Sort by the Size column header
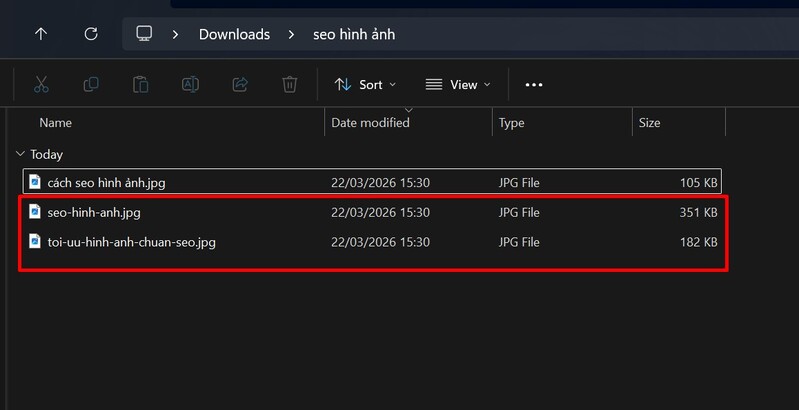Image resolution: width=799 pixels, height=410 pixels. point(649,123)
